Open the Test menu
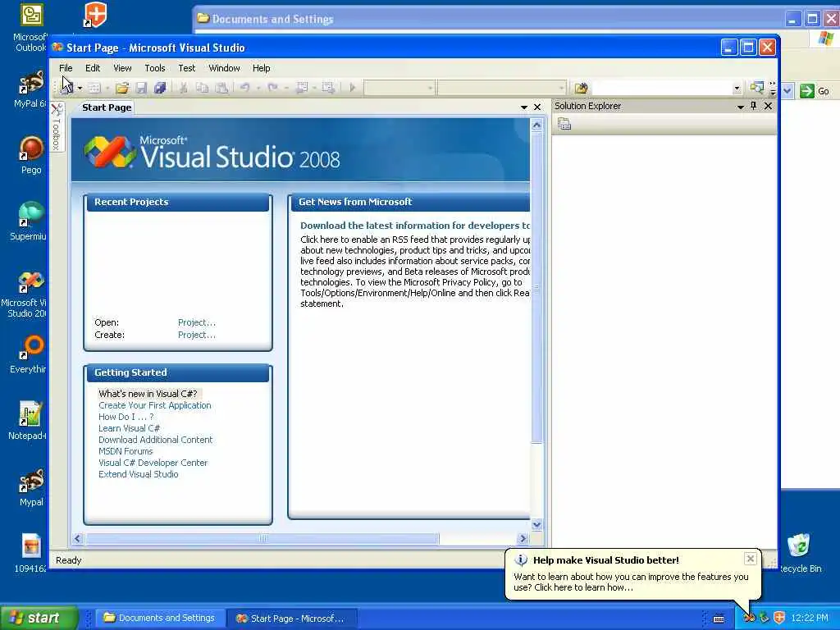The image size is (840, 630). [x=187, y=68]
